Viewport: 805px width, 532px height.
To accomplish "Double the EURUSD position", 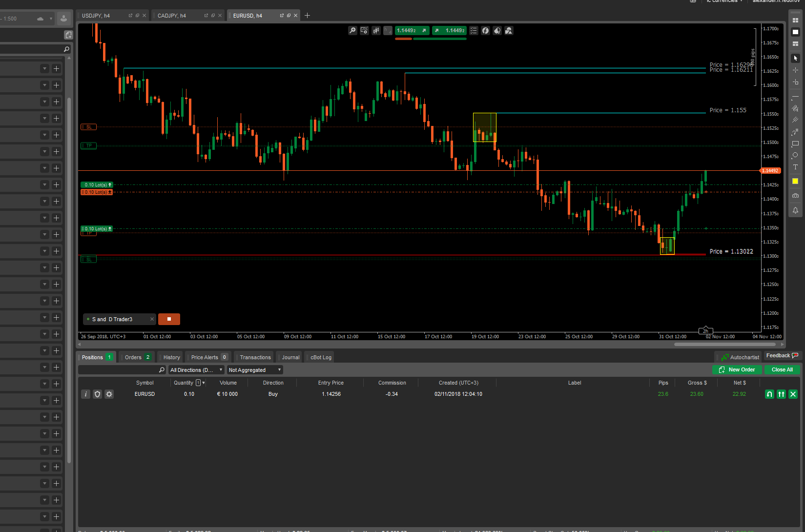I will click(x=781, y=394).
